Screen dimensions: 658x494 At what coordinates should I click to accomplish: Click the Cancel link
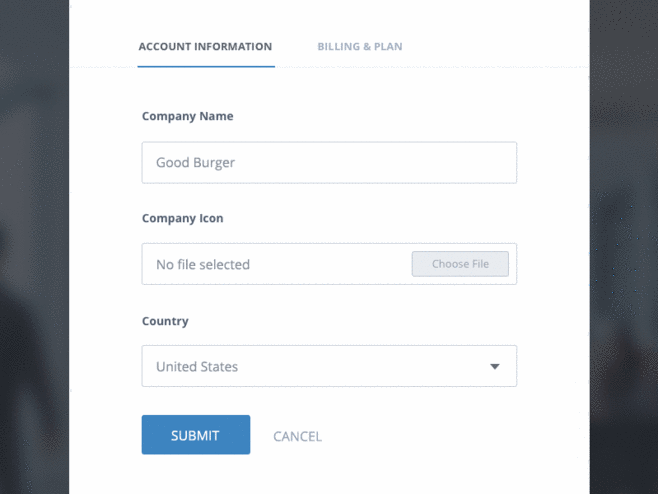pos(297,436)
